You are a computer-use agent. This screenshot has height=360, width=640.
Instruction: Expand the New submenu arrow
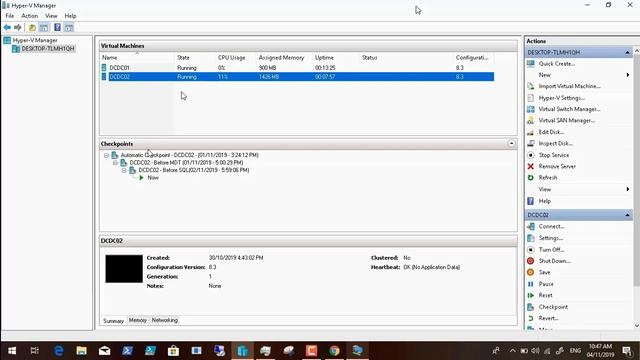pos(628,75)
